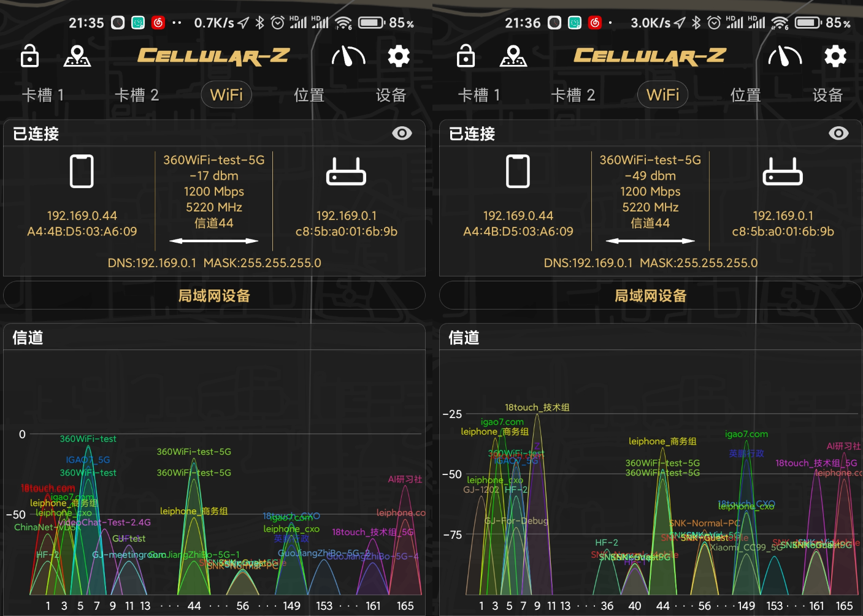
Task: Tap the VideoChat-Test-2.4G label in left chart
Action: pos(105,522)
